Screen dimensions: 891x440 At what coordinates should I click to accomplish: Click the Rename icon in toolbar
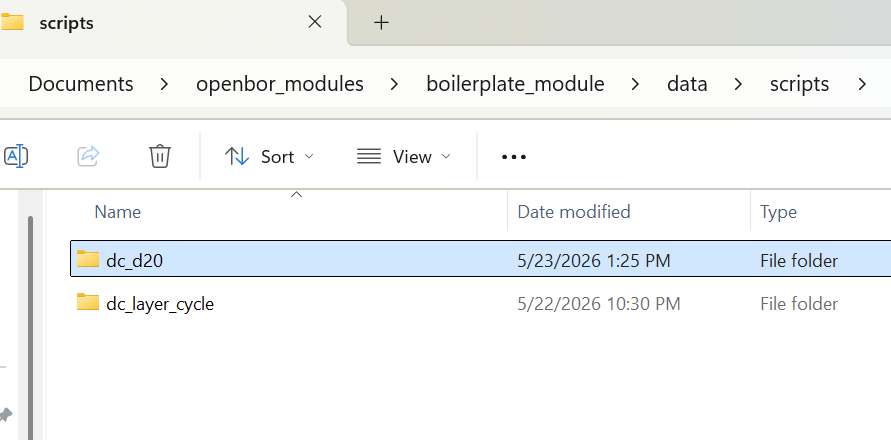[x=15, y=156]
